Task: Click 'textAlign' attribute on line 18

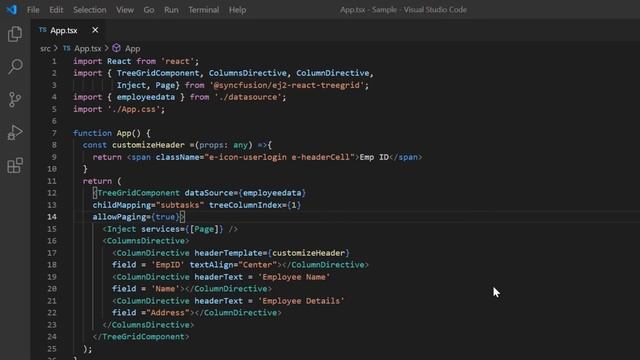Action: click(x=211, y=265)
